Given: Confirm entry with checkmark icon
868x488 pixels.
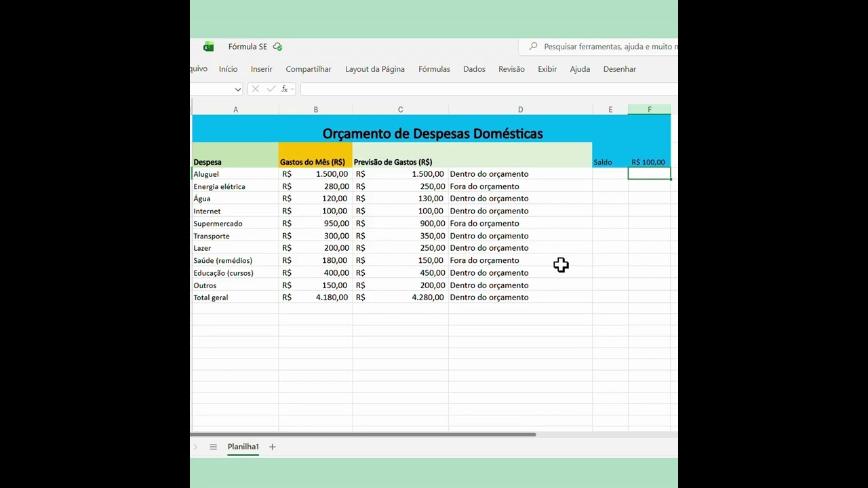Looking at the screenshot, I should [x=271, y=89].
